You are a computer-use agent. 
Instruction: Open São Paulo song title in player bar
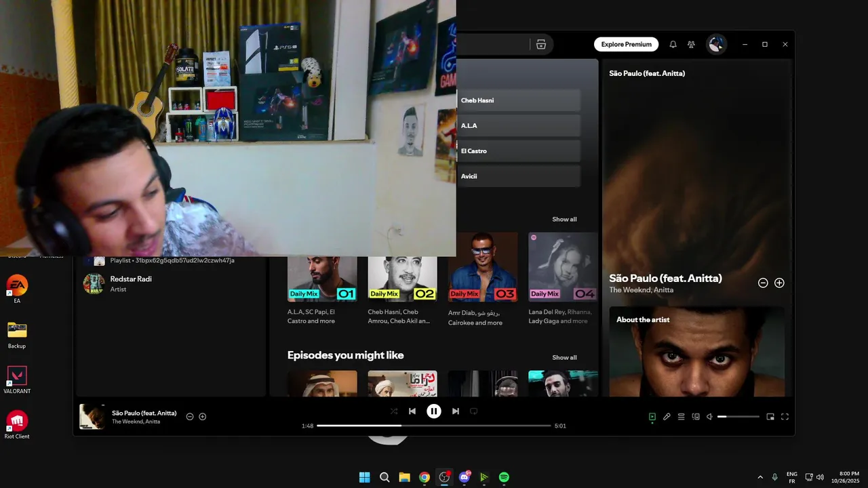(144, 413)
